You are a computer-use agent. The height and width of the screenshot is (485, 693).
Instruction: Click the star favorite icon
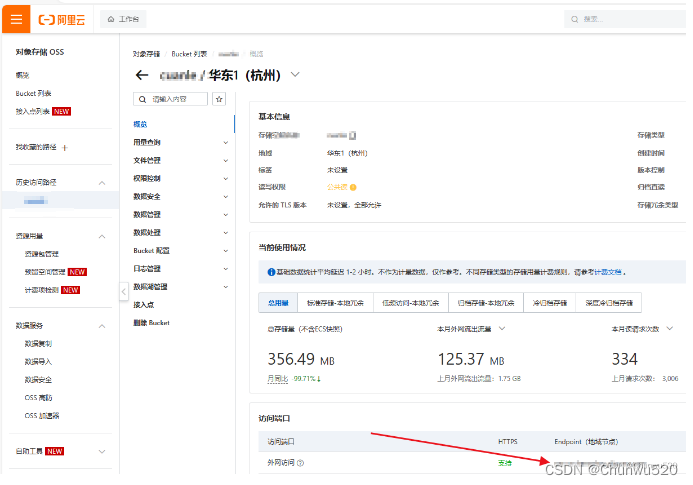219,99
